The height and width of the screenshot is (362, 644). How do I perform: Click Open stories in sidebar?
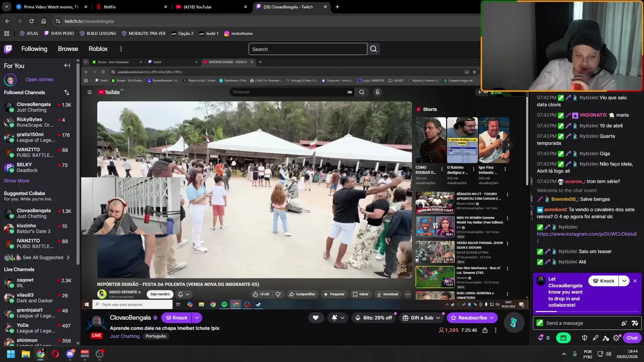pos(39,79)
